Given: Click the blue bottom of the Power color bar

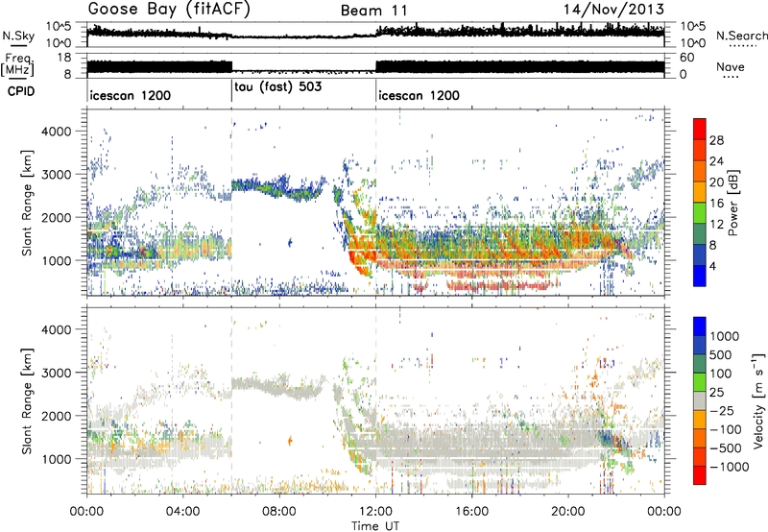Looking at the screenshot, I should point(700,276).
